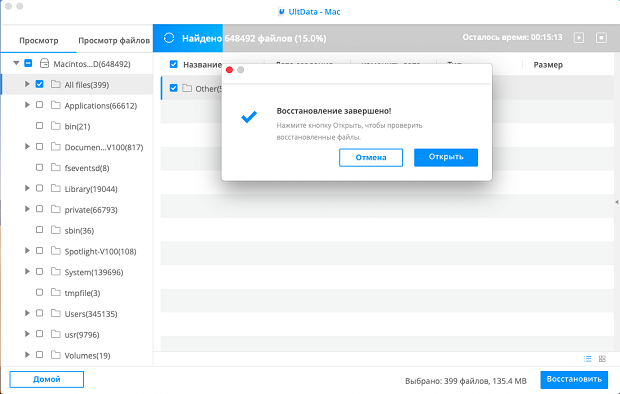Check the Library folder checkbox
The height and width of the screenshot is (394, 620).
[39, 188]
